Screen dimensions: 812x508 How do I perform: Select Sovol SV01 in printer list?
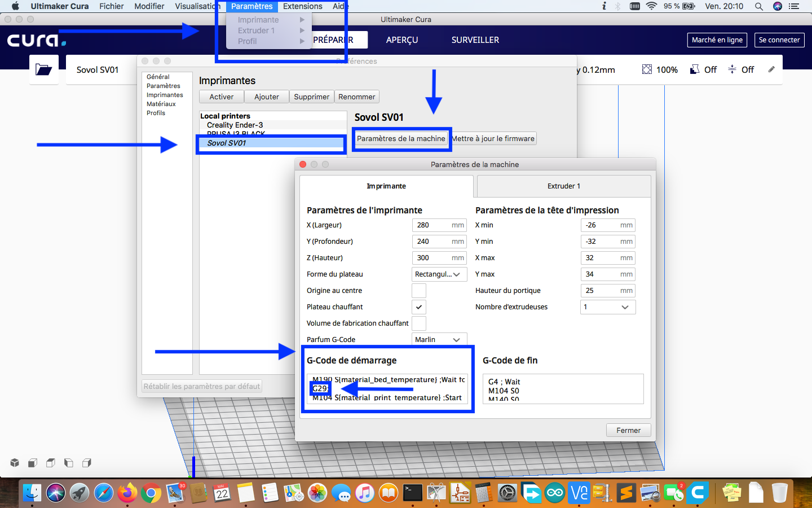tap(273, 143)
